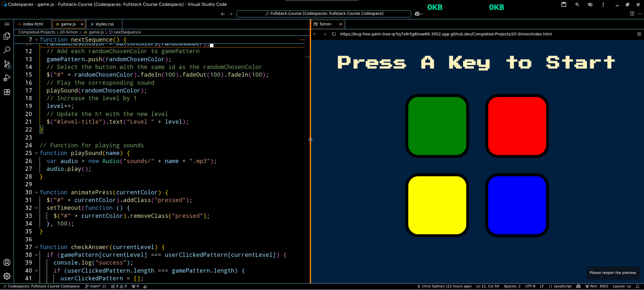Click the Accounts icon in activity bar
Viewport: 644px width, 290px height.
pyautogui.click(x=7, y=262)
